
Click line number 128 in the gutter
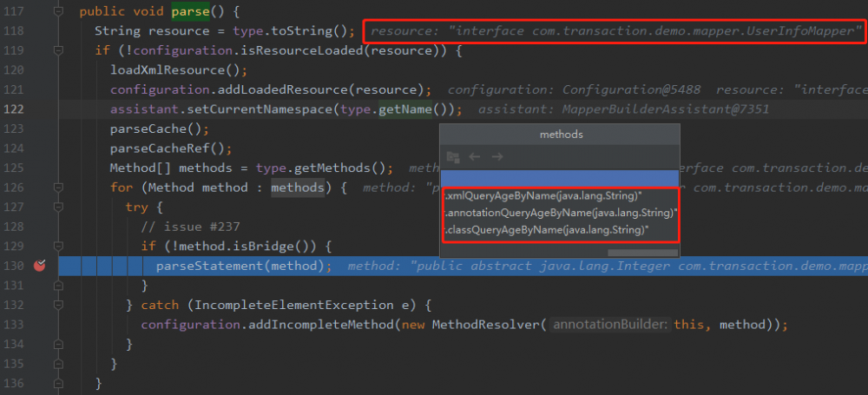(x=13, y=227)
